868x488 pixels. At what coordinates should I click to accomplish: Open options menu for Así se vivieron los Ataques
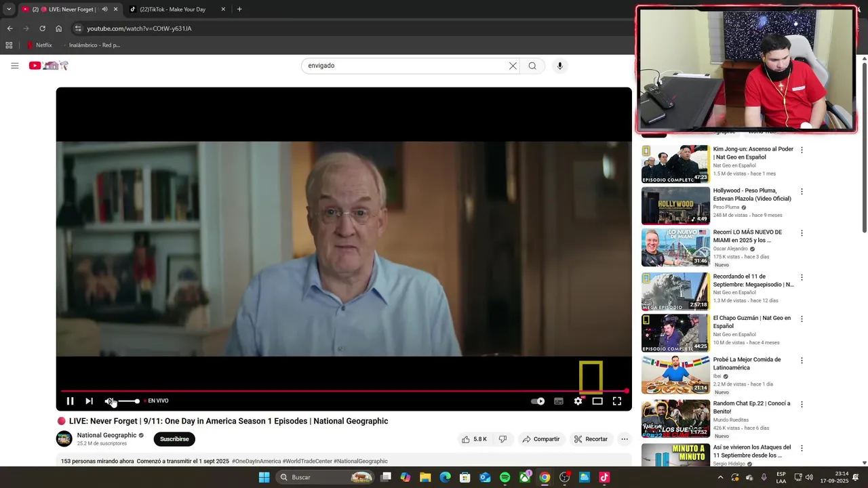[x=802, y=448]
